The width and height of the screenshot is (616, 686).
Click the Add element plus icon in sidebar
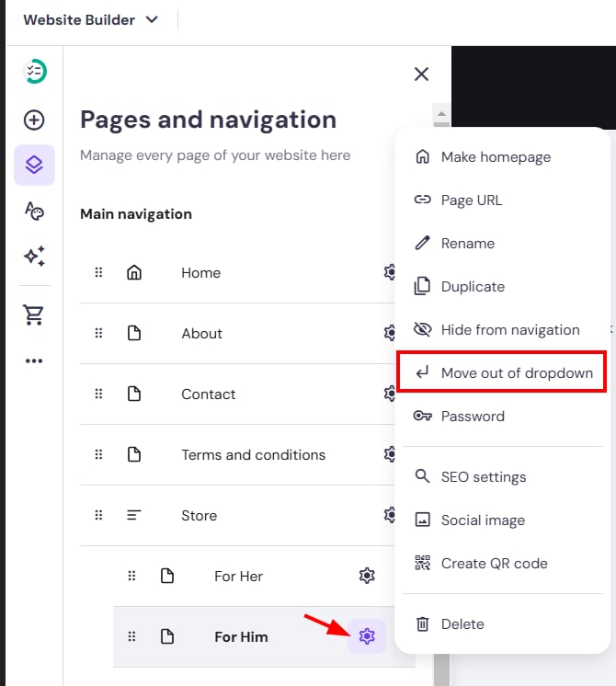pyautogui.click(x=34, y=120)
